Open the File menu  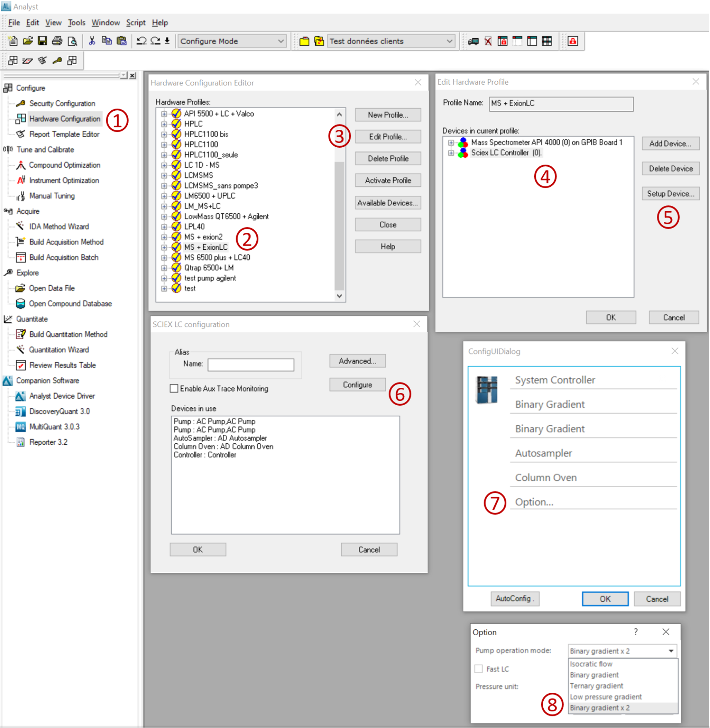tap(14, 22)
